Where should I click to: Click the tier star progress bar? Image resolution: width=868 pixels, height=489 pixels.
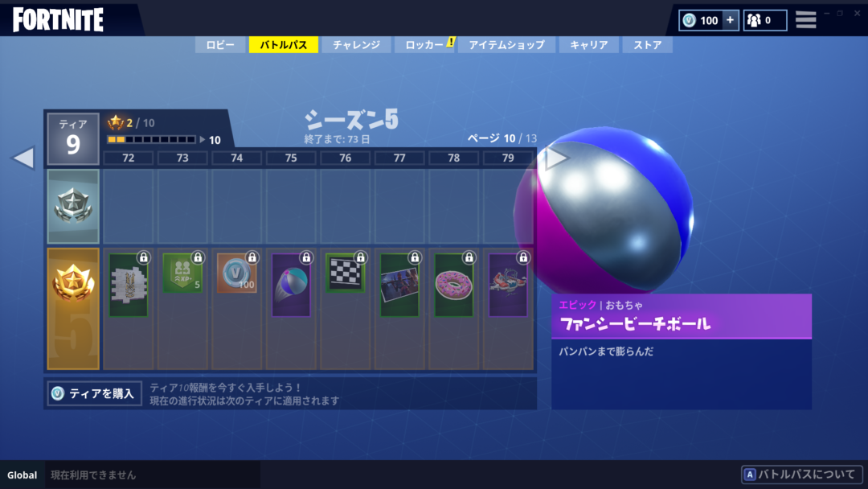click(x=151, y=140)
